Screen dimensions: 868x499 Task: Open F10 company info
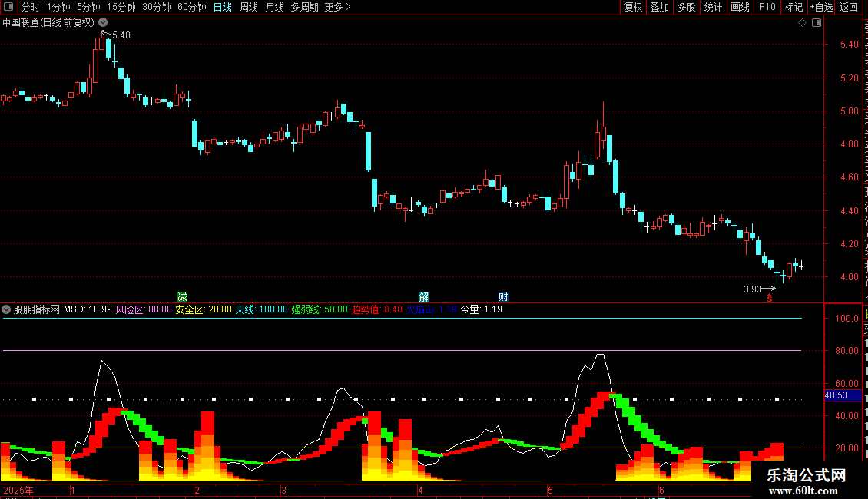pos(767,7)
